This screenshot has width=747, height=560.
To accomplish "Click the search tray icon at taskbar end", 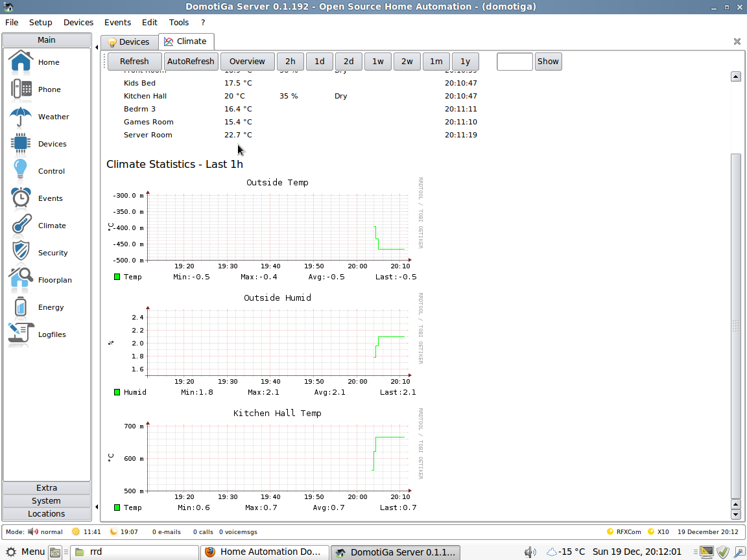I will coord(739,552).
